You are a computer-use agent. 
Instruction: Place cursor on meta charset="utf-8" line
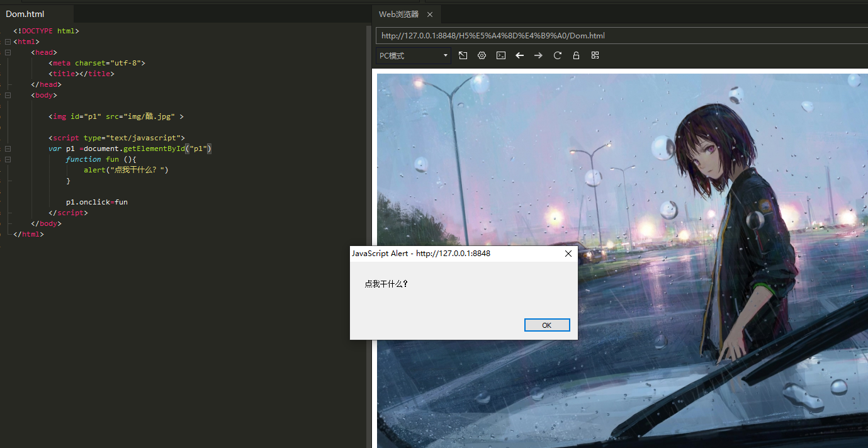click(97, 63)
